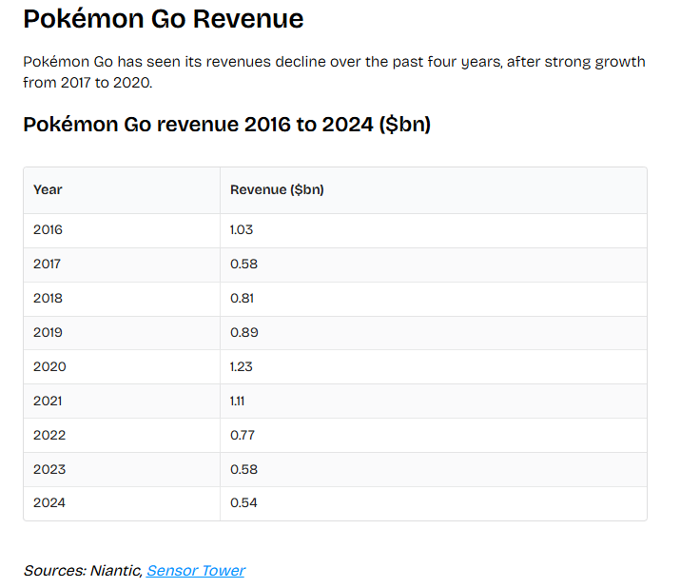Click the Pokémon Go Revenue main heading
700x588 pixels.
click(163, 19)
